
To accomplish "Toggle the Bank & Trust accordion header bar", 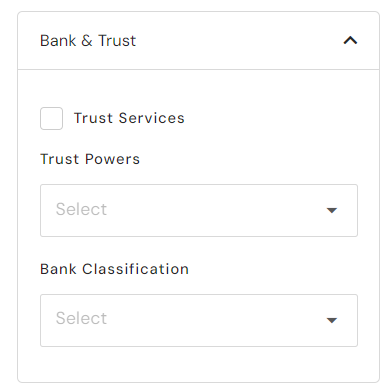I will point(198,41).
